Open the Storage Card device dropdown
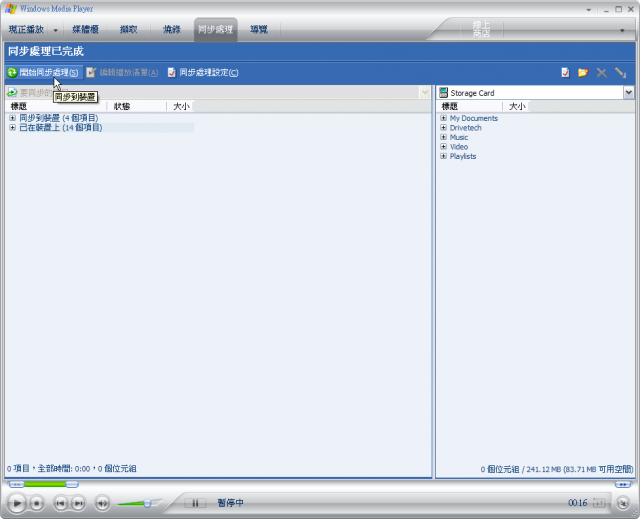The image size is (640, 519). 629,93
